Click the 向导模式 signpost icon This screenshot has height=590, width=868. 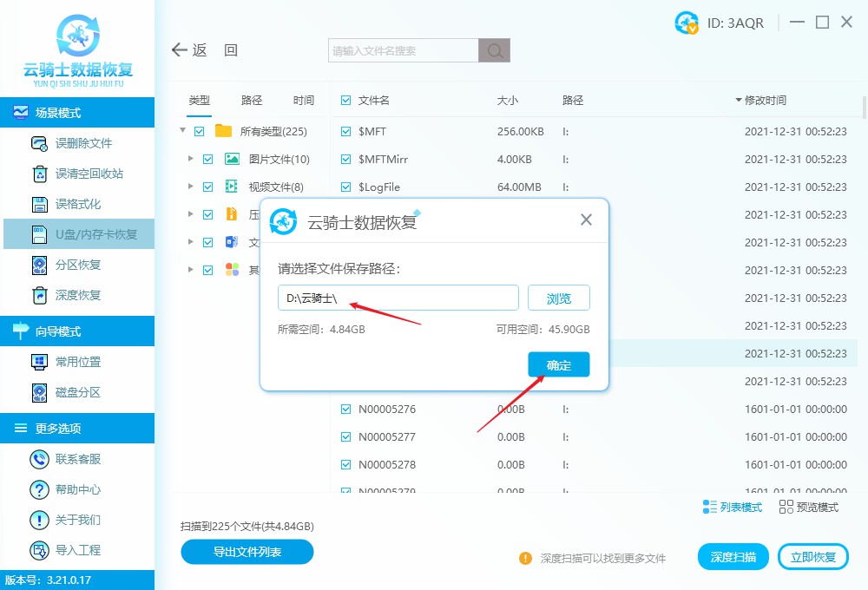21,331
